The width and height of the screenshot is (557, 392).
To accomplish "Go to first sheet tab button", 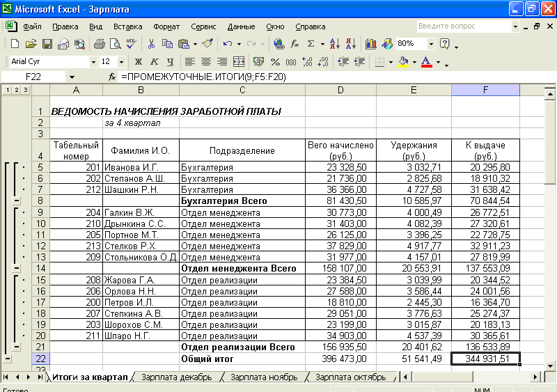I will pyautogui.click(x=6, y=377).
